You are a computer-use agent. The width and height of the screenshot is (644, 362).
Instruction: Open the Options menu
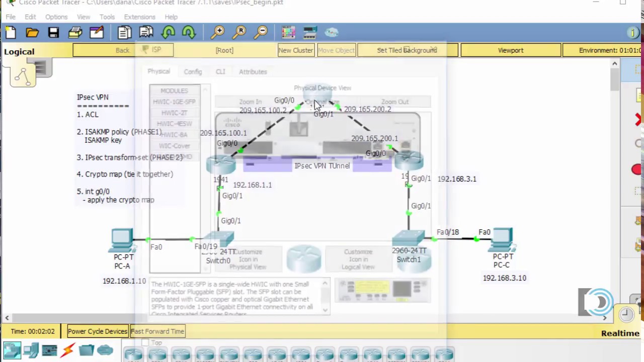(x=56, y=17)
